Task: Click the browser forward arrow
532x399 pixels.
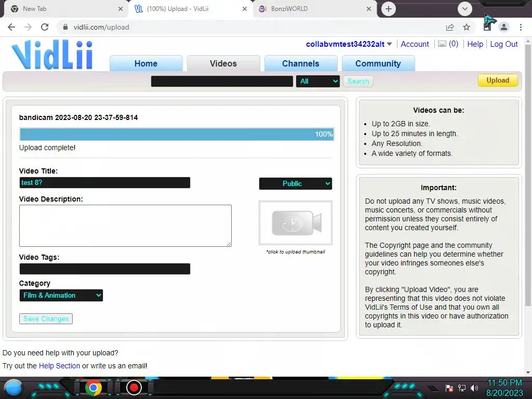Action: click(x=28, y=27)
